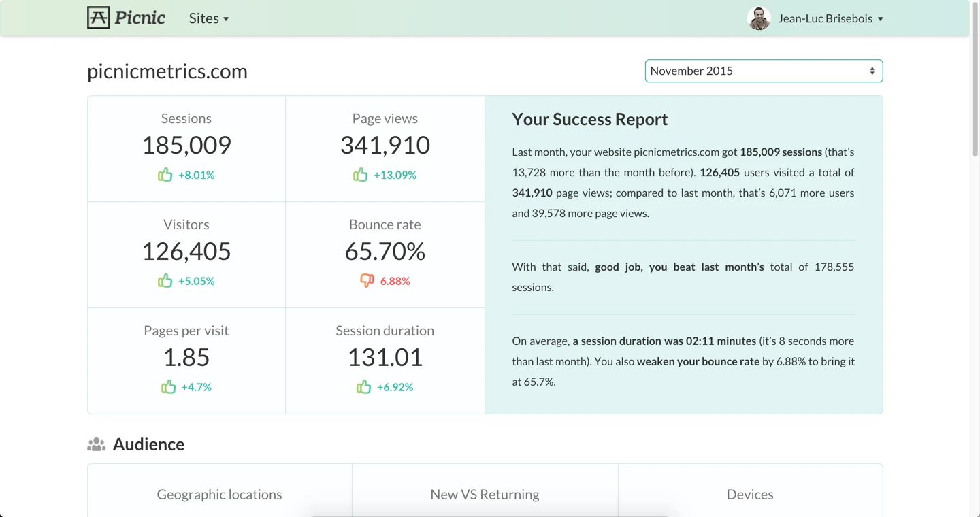Image resolution: width=980 pixels, height=517 pixels.
Task: Click the Sessions value 185,009
Action: (186, 145)
